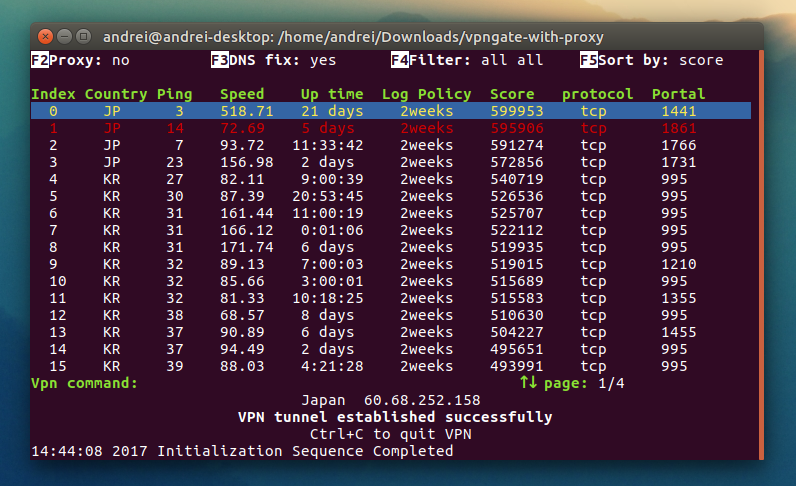Screen dimensions: 796x486
Task: Click 'Initialization Sequence Completed' log line
Action: coord(305,451)
